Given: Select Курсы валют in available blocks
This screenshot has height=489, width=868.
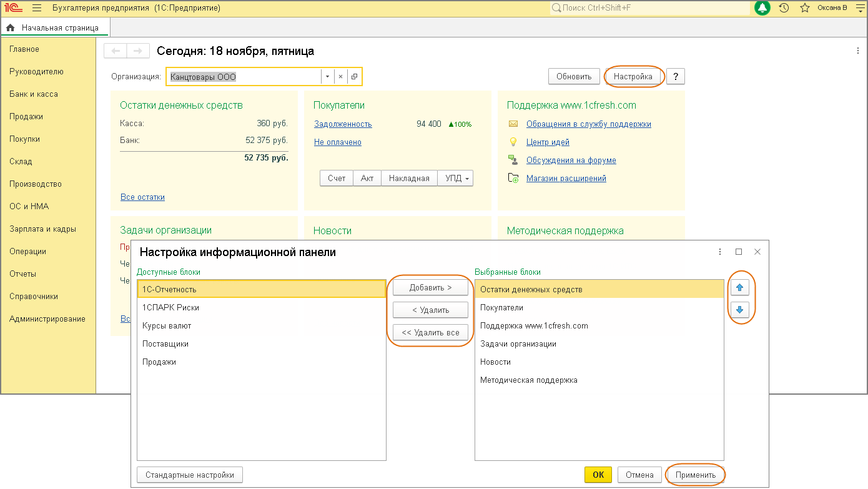Looking at the screenshot, I should coord(262,325).
